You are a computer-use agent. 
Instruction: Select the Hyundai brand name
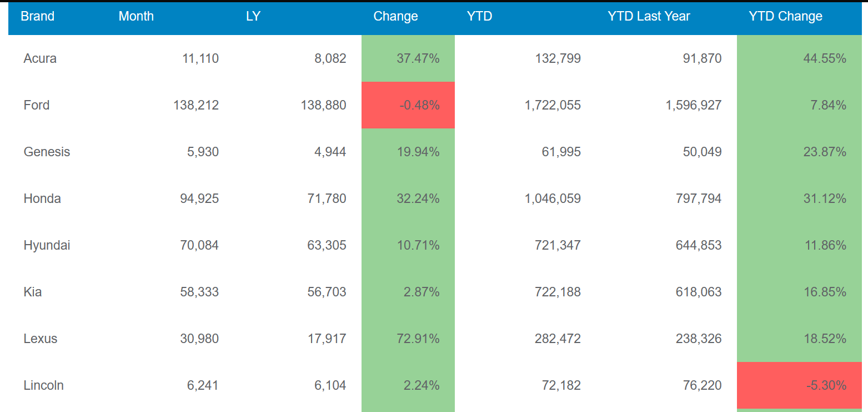(x=47, y=245)
